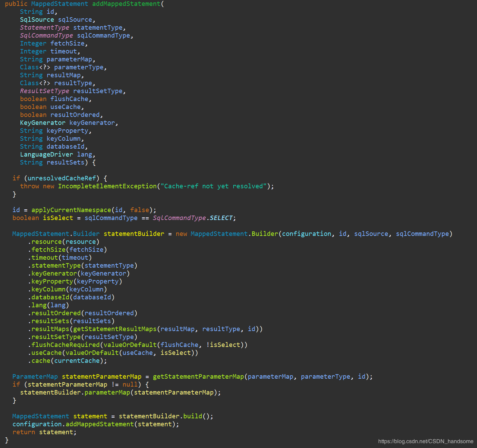
Task: Click the unresolvedCacheRef variable
Action: (x=62, y=178)
